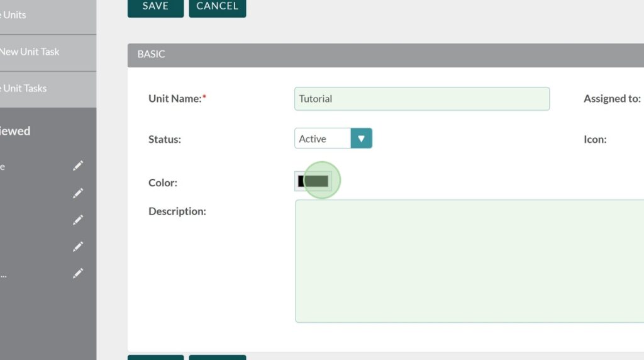Click the right button below the form panel
The height and width of the screenshot is (360, 644).
pos(217,357)
